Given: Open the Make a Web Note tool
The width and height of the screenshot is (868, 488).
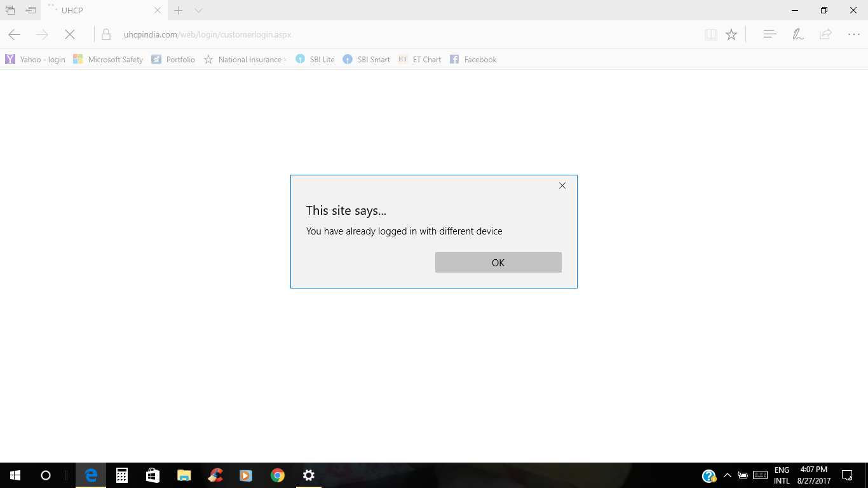Looking at the screenshot, I should click(x=797, y=34).
